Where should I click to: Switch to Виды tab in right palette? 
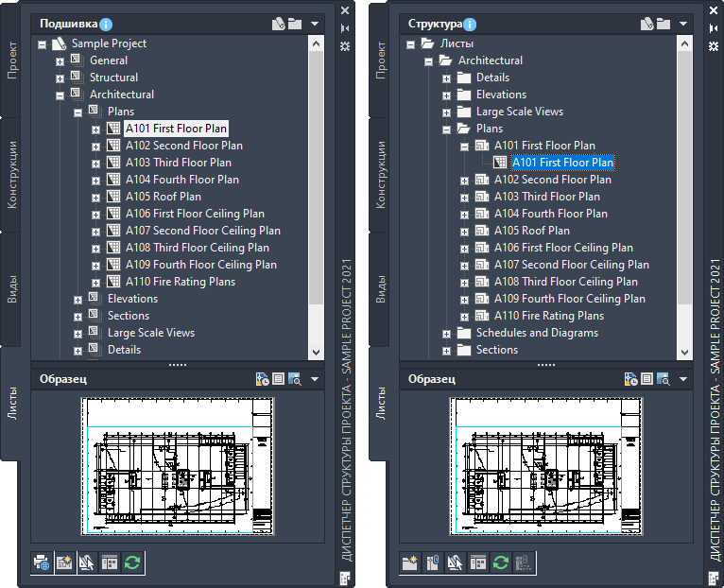[381, 289]
